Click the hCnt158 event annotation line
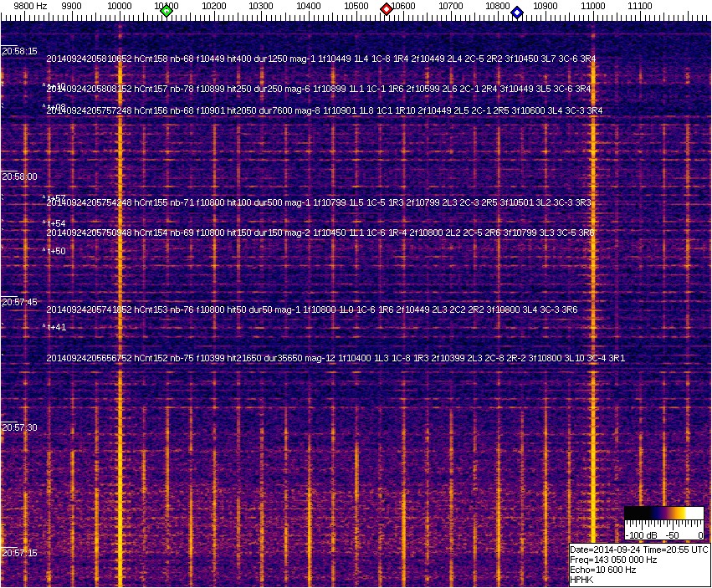The width and height of the screenshot is (712, 588). [x=320, y=59]
